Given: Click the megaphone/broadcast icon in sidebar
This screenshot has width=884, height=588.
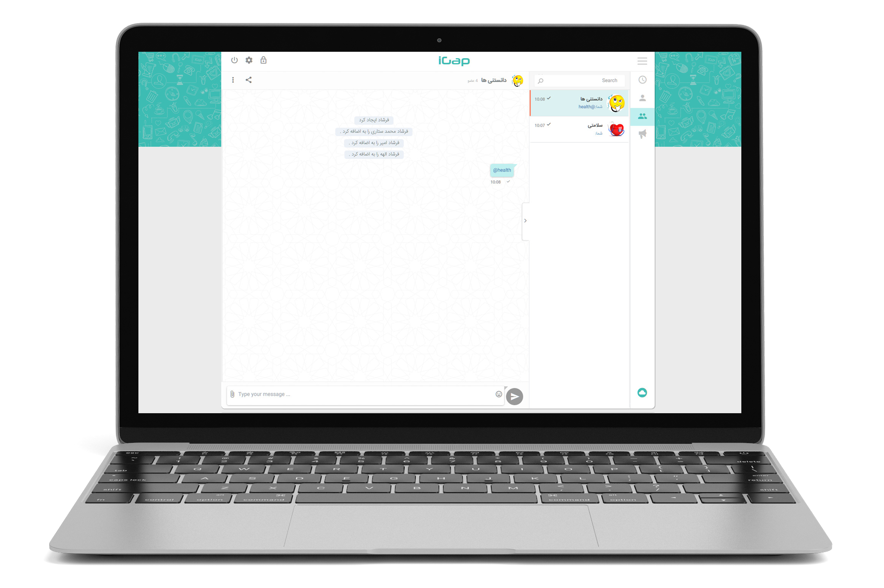Looking at the screenshot, I should (x=643, y=137).
